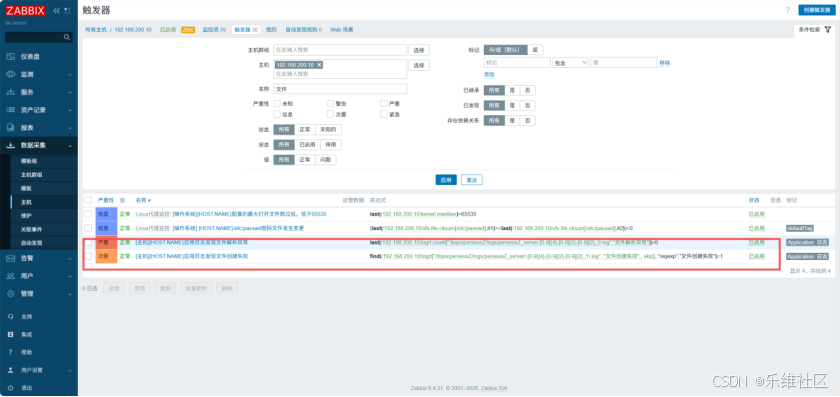Click the sidebar search magnifier icon
The width and height of the screenshot is (840, 397).
coord(67,38)
